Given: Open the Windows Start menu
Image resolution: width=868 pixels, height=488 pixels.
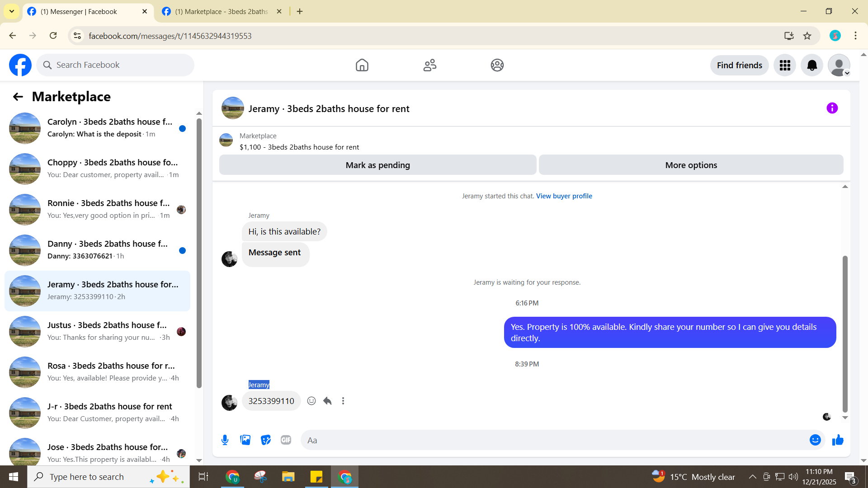Looking at the screenshot, I should [14, 477].
